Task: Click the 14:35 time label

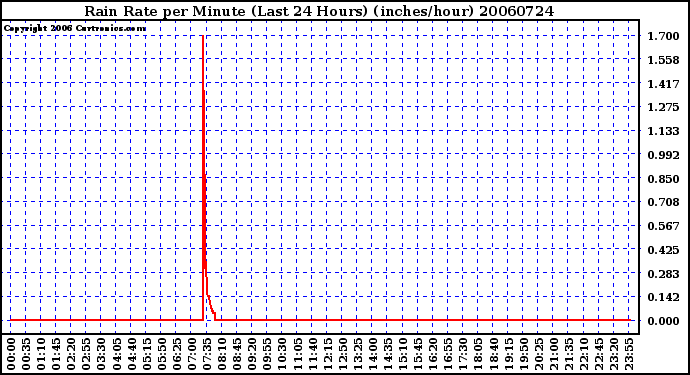Action: 388,355
